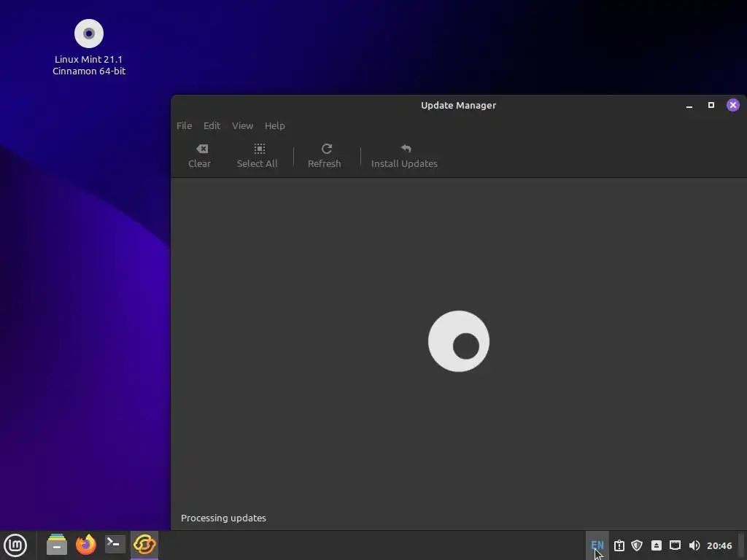Maximize the Update Manager window
Image resolution: width=747 pixels, height=560 pixels.
point(711,105)
